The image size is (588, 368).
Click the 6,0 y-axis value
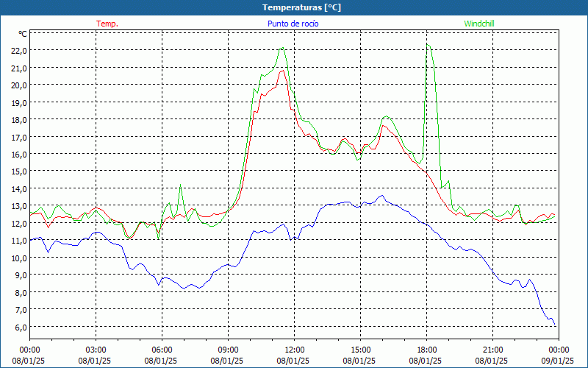click(21, 327)
